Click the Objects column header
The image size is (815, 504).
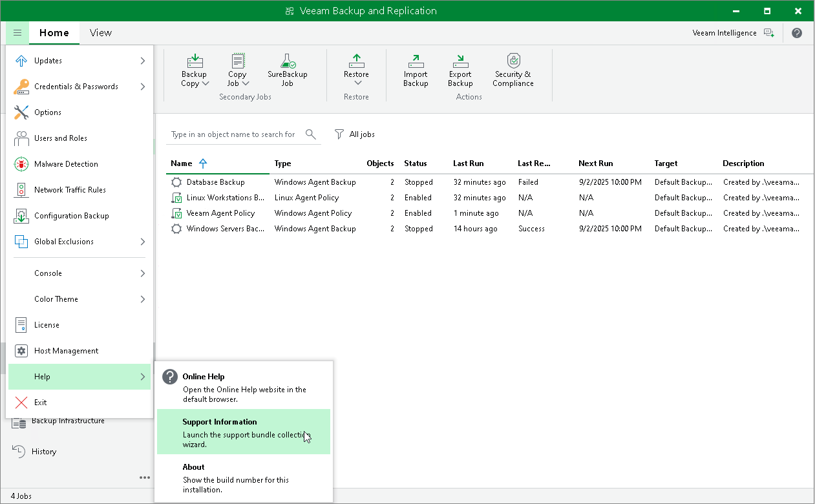(x=380, y=163)
